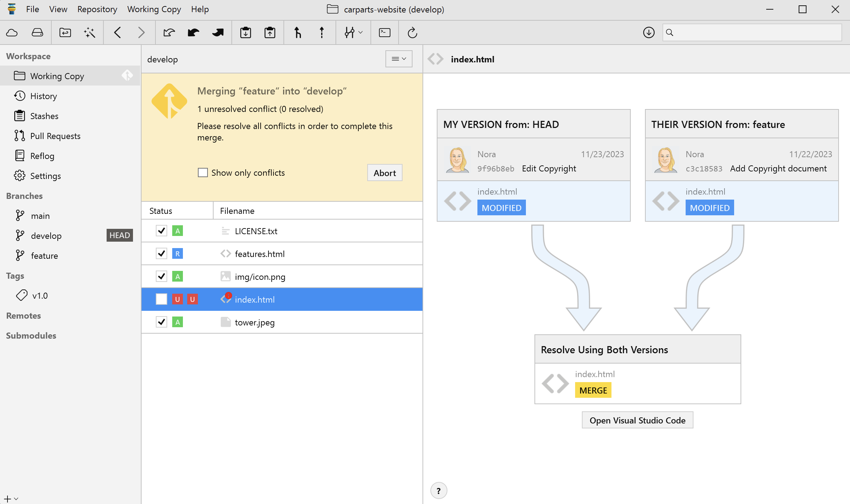Click the help question mark button
This screenshot has height=504, width=850.
pos(439,491)
